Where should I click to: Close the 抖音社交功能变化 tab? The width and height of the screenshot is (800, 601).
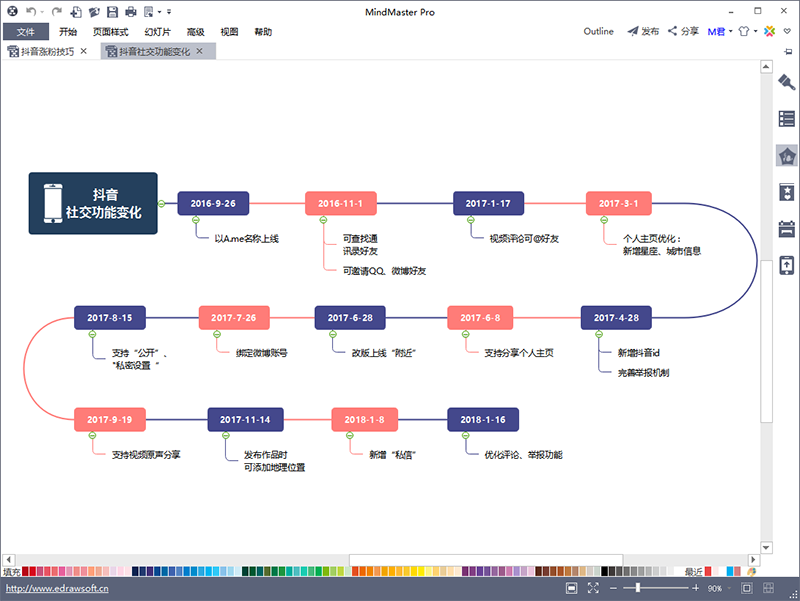pyautogui.click(x=199, y=51)
